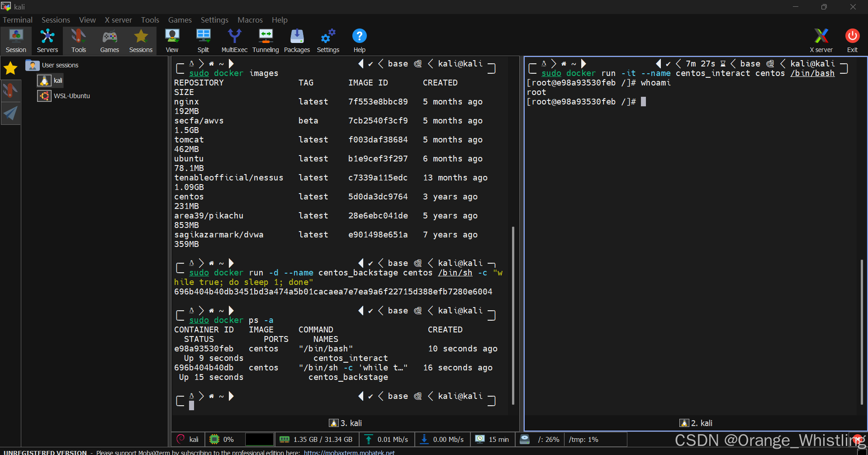Click 'centos_backstage' container name in ps output
Screen dimensions: 868x455
point(348,377)
